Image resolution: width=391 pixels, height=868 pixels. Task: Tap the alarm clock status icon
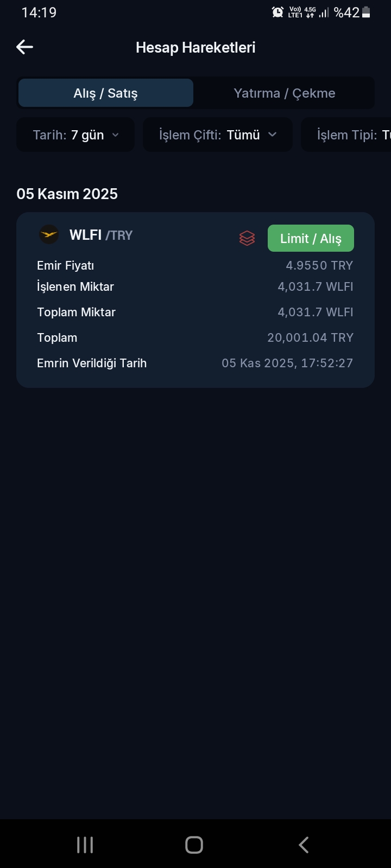coord(278,12)
